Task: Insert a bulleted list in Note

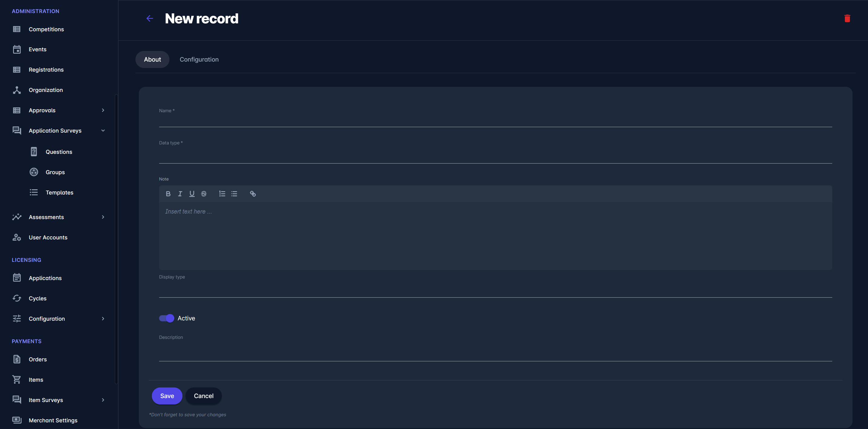Action: pos(234,194)
